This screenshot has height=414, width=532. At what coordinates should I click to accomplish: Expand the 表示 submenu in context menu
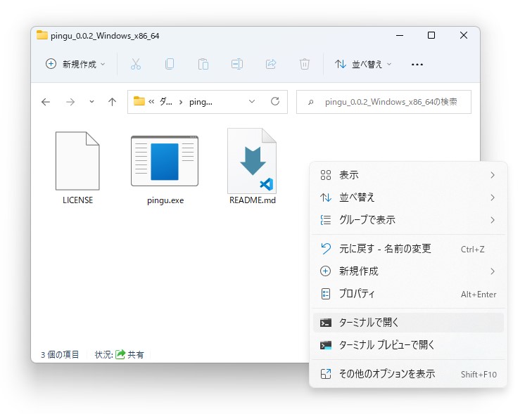click(408, 175)
